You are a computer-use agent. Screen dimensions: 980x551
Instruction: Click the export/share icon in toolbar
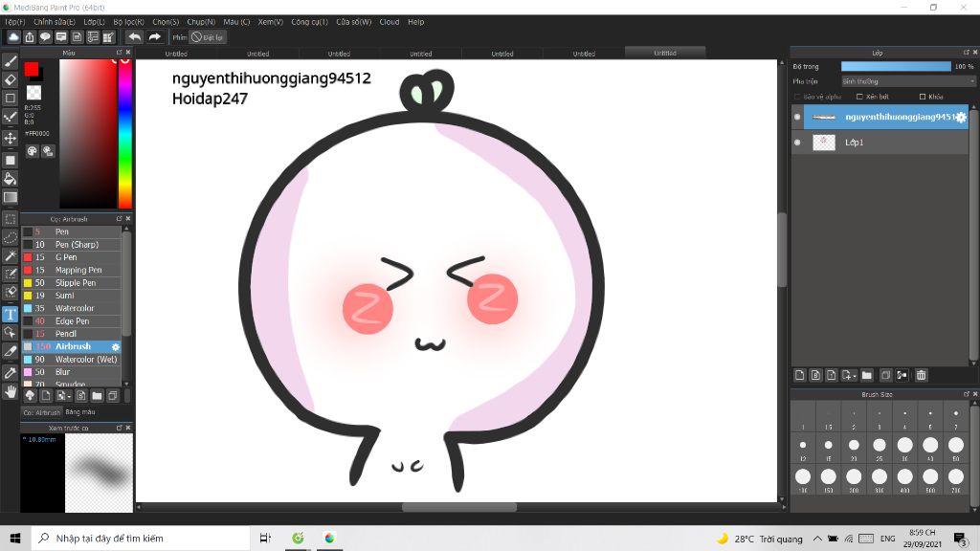click(30, 37)
